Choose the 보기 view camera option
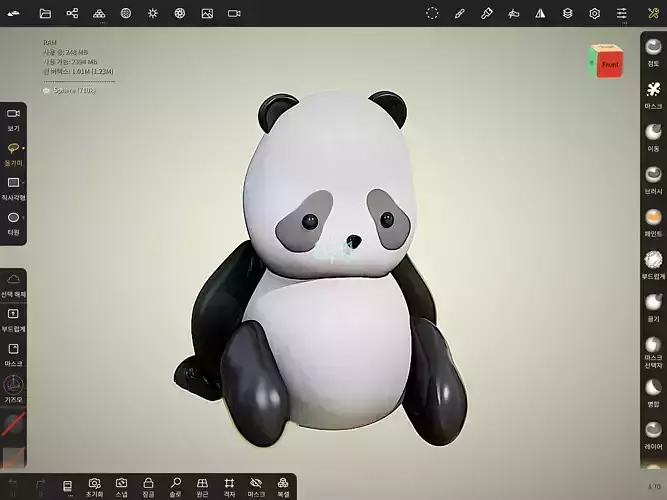 click(x=13, y=119)
